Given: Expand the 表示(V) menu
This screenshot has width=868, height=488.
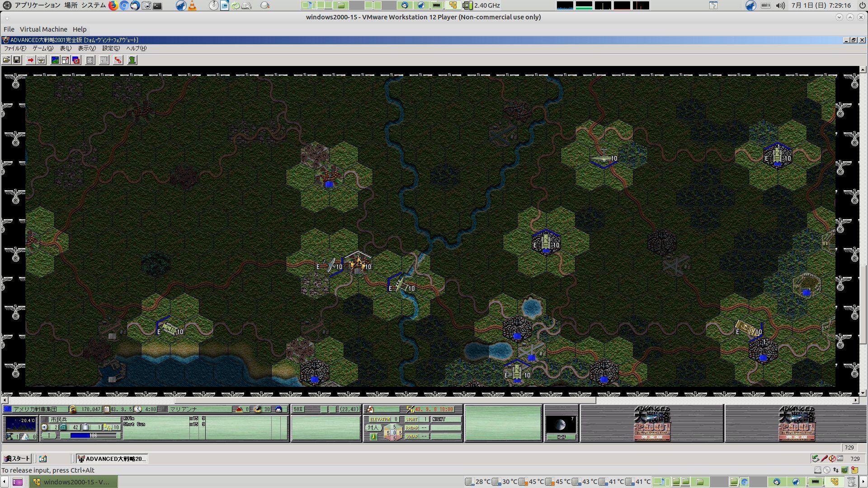Looking at the screenshot, I should pyautogui.click(x=86, y=48).
